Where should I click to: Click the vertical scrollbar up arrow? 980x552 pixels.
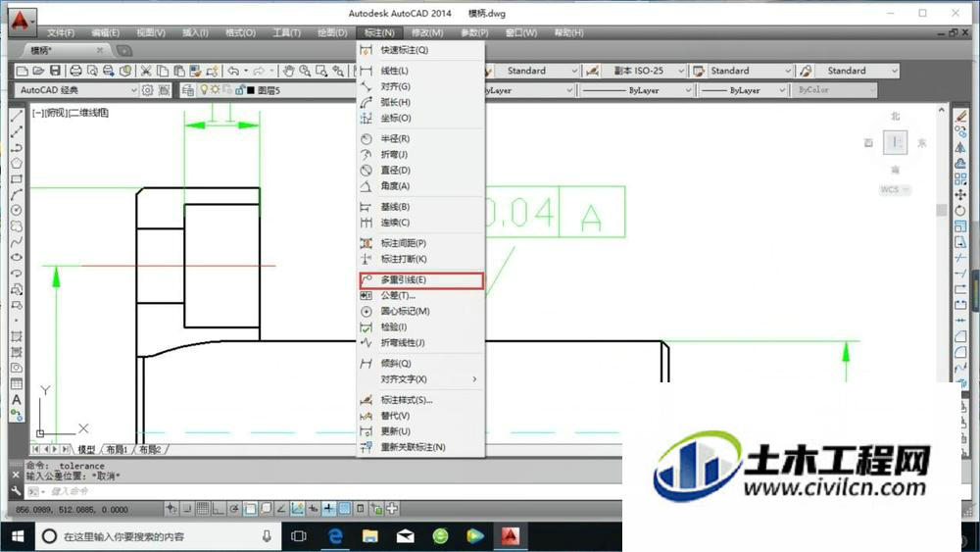[x=941, y=110]
